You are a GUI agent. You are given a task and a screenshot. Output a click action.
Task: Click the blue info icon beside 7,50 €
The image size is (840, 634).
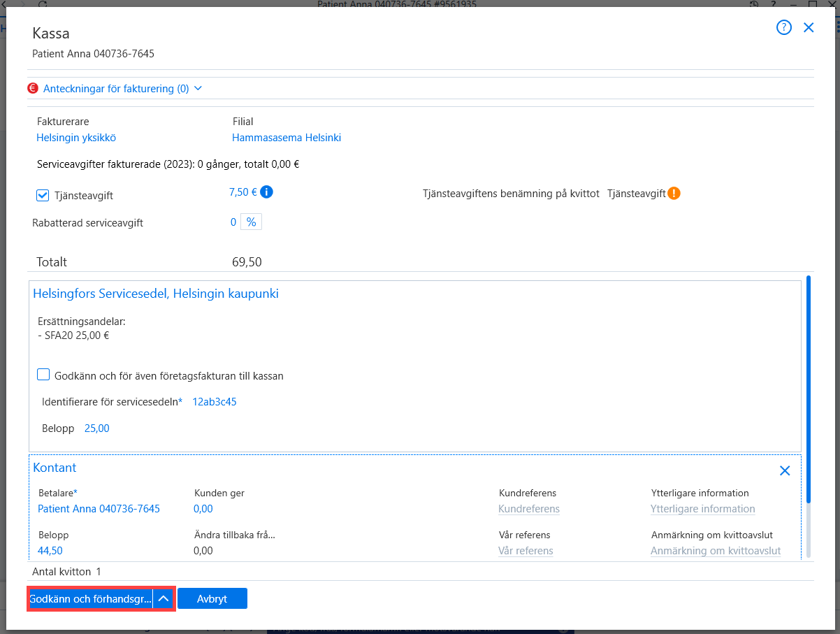[266, 192]
